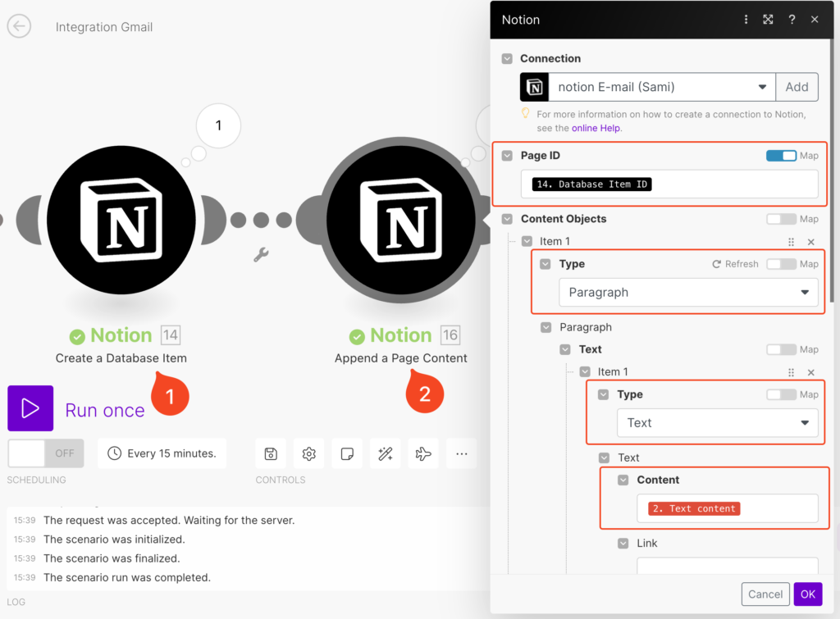Toggle the Content Objects Map switch

pos(781,219)
